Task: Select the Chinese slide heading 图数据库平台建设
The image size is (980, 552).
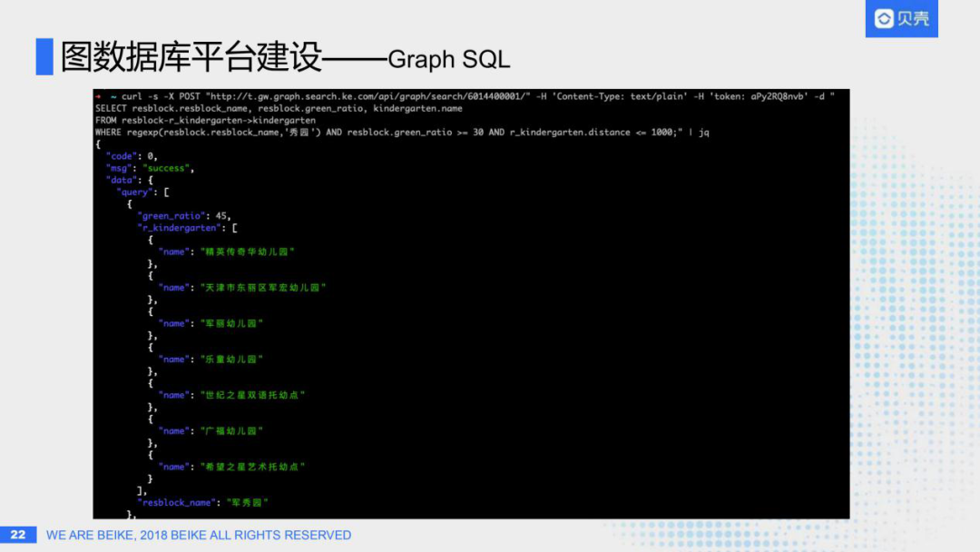Action: point(191,57)
